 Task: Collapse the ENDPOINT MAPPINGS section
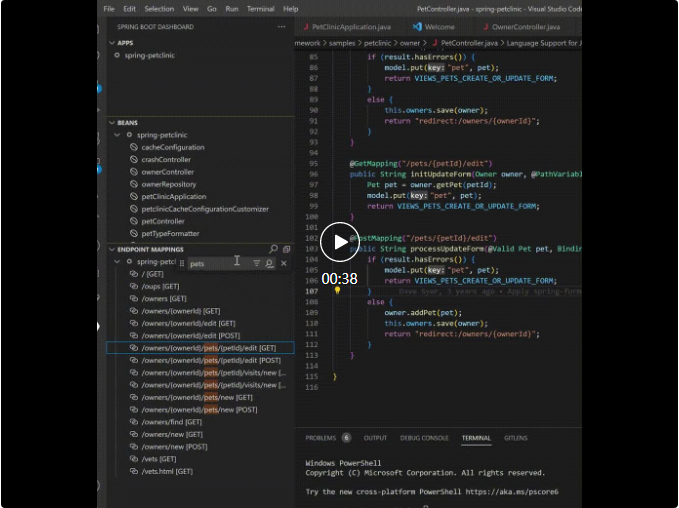point(112,249)
